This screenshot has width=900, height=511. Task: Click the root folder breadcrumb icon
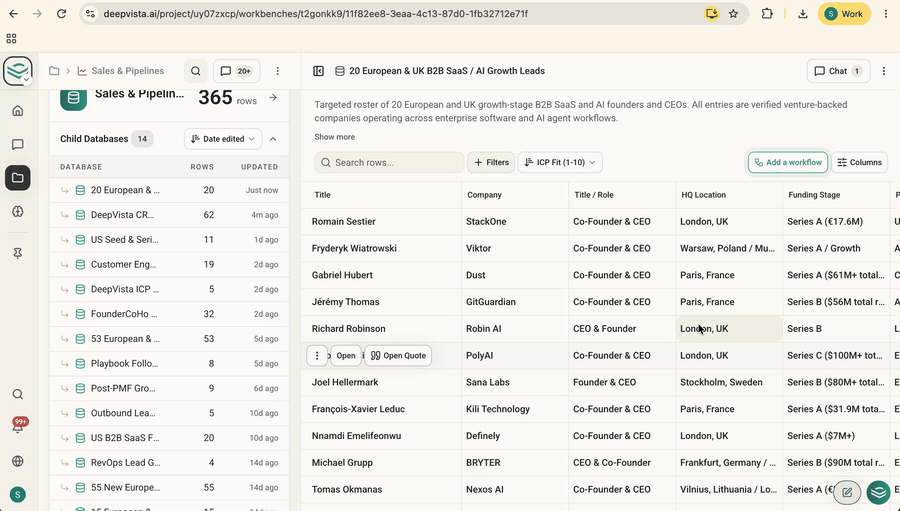click(x=54, y=71)
